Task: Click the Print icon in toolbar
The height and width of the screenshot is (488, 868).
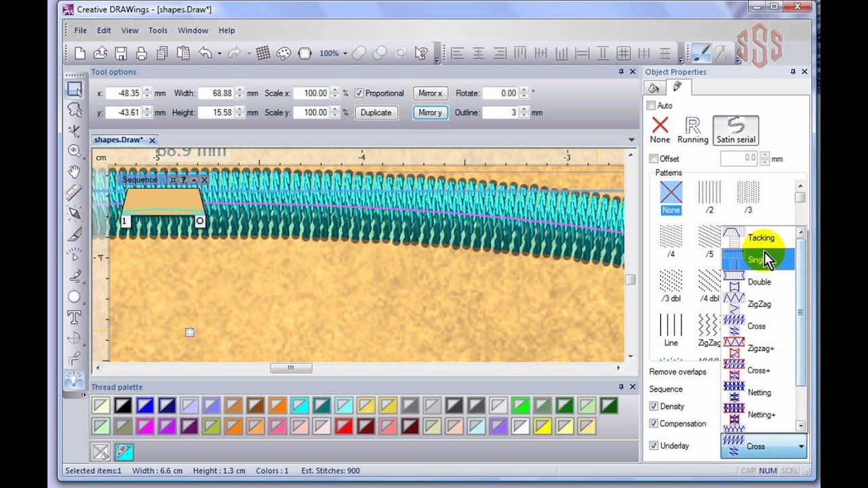Action: click(x=141, y=53)
